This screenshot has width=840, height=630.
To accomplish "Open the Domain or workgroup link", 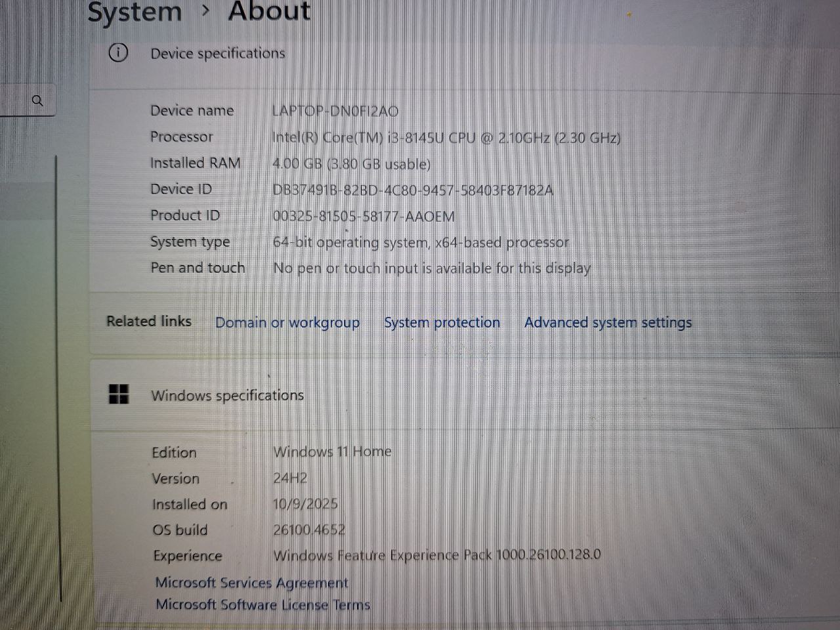I will tap(287, 322).
